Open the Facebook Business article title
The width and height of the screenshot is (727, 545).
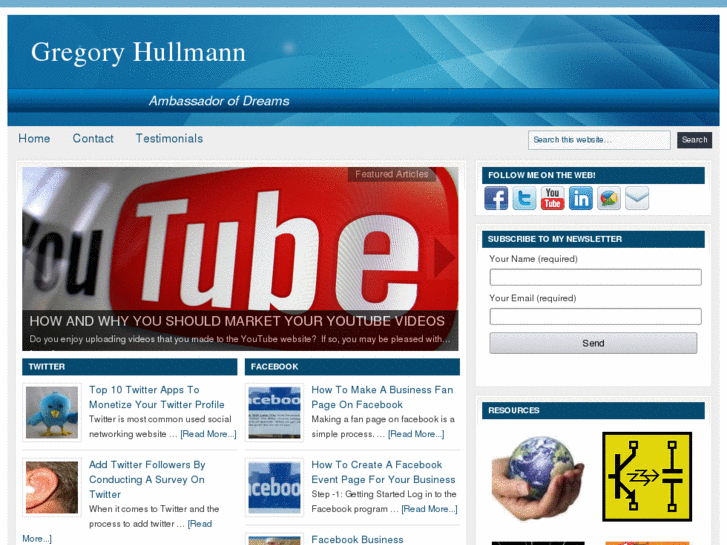click(357, 539)
